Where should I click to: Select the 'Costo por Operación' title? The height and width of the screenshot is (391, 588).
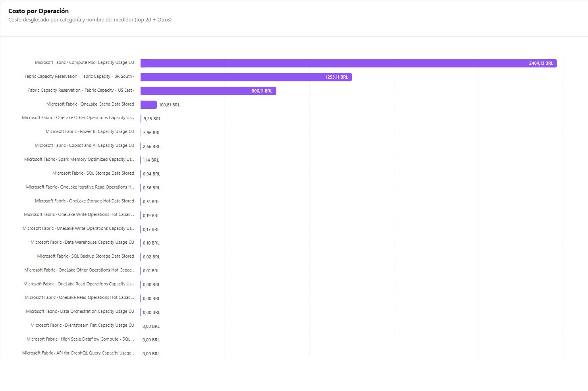(39, 11)
